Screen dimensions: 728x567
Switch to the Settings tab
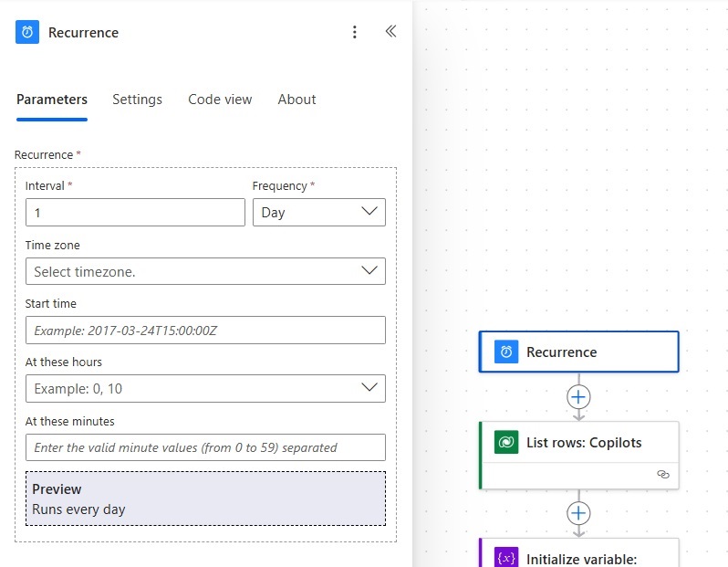(x=137, y=100)
